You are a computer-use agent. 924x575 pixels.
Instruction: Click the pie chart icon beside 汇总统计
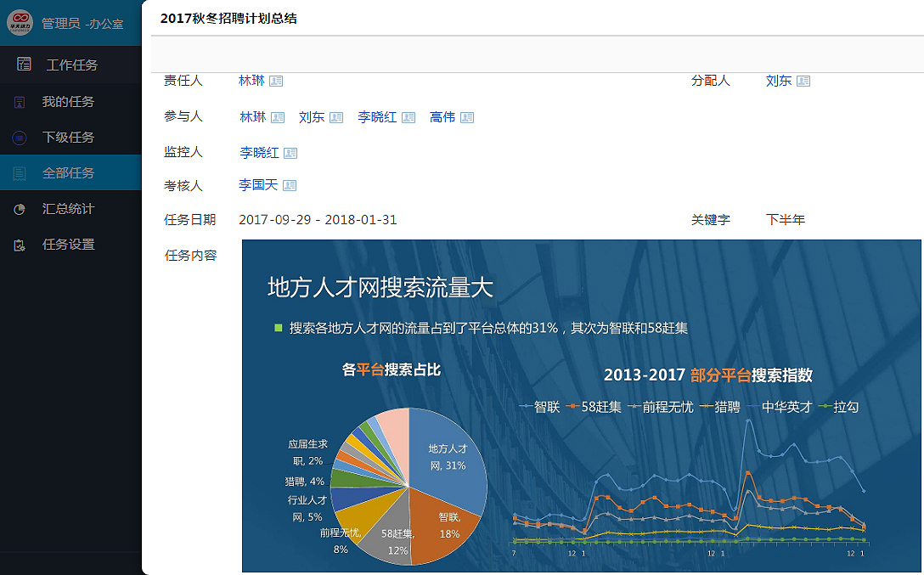[20, 209]
